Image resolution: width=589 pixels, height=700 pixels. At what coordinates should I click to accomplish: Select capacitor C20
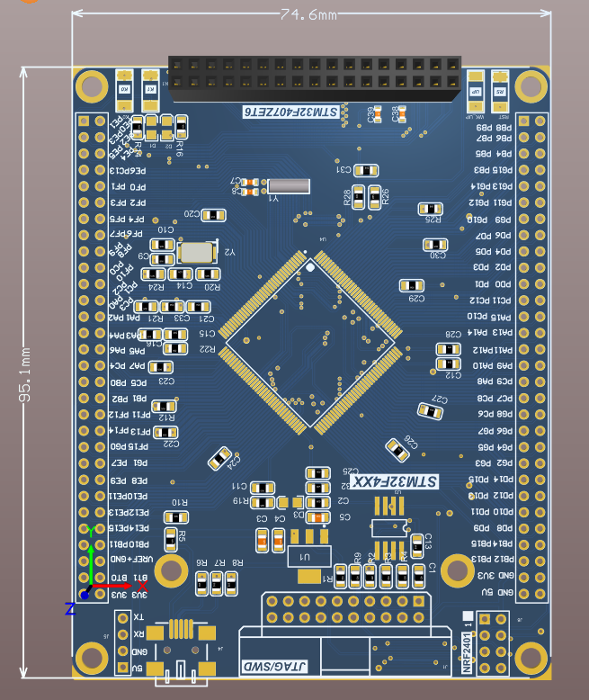point(213,215)
